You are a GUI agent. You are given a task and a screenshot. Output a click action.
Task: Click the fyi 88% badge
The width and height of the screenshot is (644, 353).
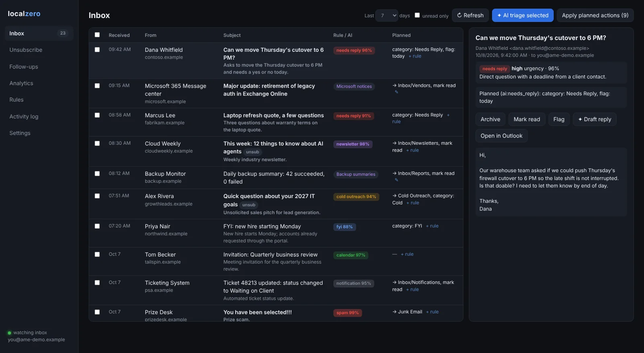345,227
